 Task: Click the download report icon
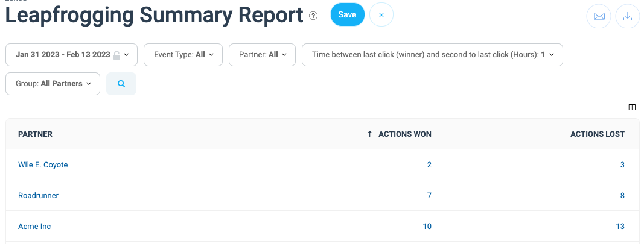(627, 16)
